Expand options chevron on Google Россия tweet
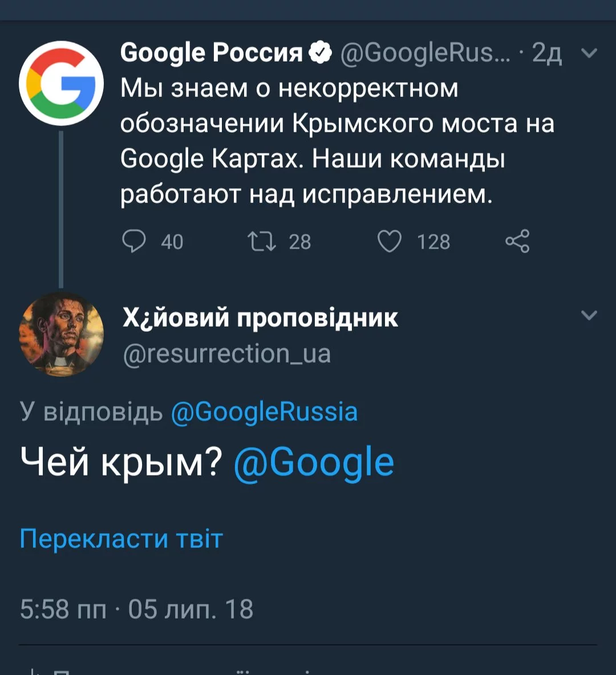The image size is (616, 675). click(x=589, y=53)
